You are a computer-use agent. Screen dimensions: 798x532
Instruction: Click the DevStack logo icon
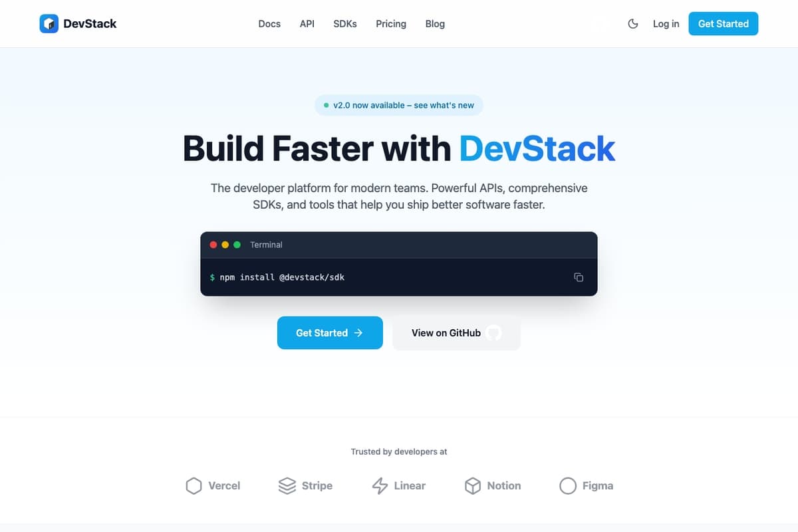click(x=49, y=23)
